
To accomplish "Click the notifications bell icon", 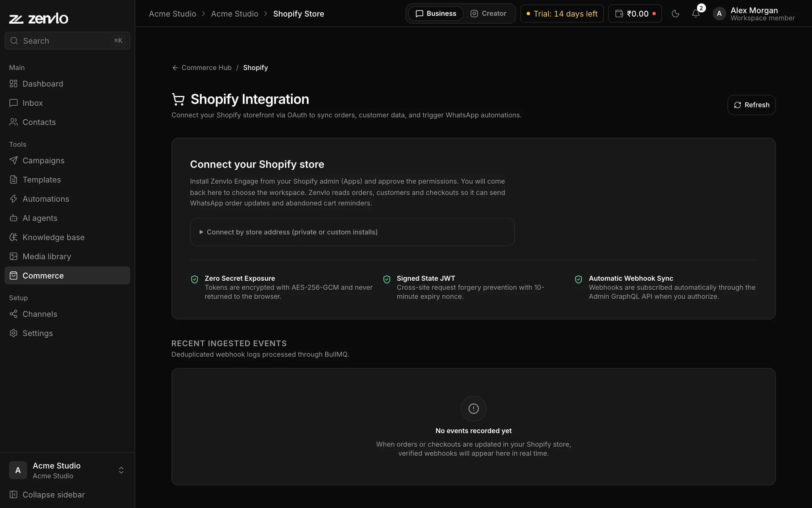I will click(x=696, y=14).
